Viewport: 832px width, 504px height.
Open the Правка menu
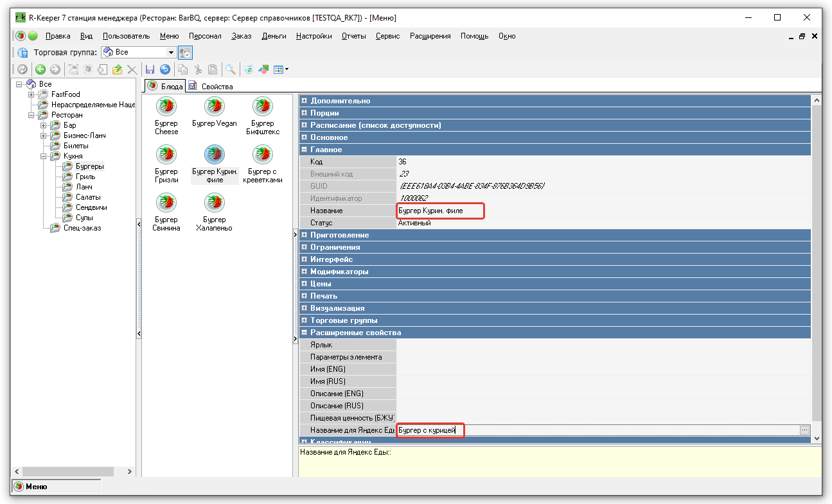pos(58,36)
